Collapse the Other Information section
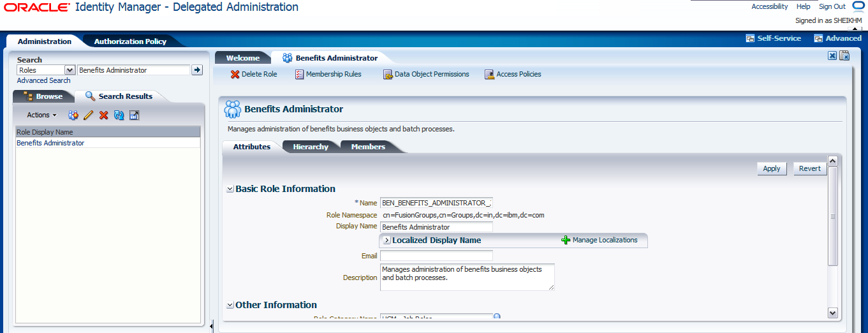The width and height of the screenshot is (868, 333). 230,305
